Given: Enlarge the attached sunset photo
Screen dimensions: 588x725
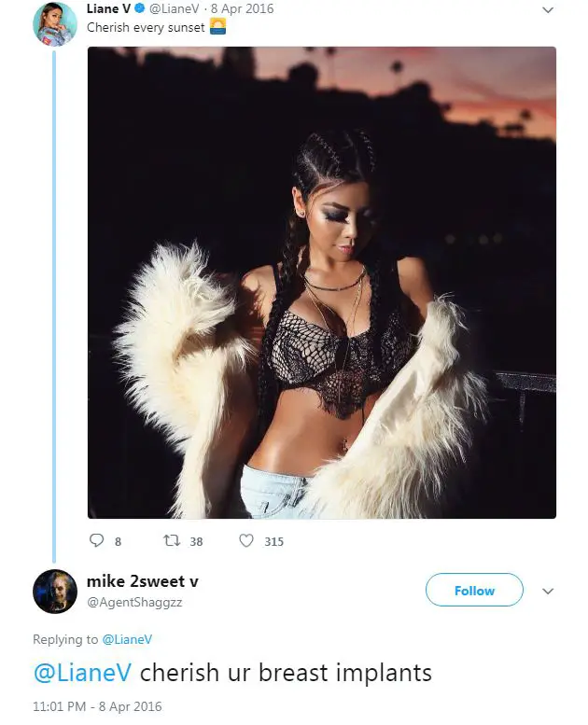Looking at the screenshot, I should pyautogui.click(x=321, y=283).
